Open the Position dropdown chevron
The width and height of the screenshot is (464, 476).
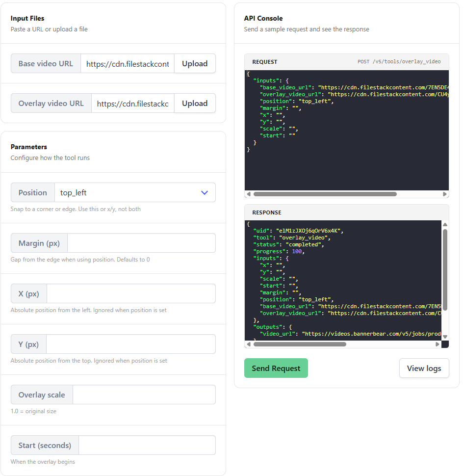click(x=205, y=192)
